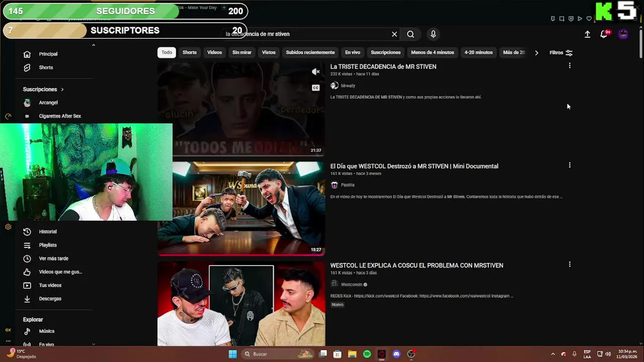Open the Principal home icon in the sidebar
The height and width of the screenshot is (362, 644).
click(x=27, y=54)
